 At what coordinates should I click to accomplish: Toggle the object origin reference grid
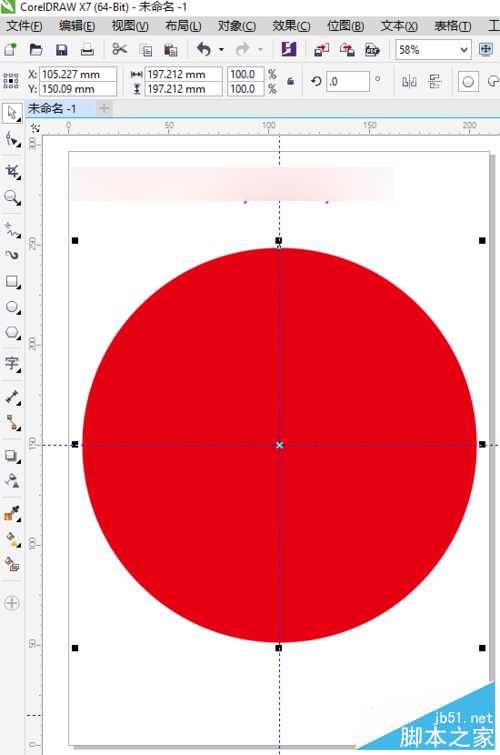coord(11,81)
